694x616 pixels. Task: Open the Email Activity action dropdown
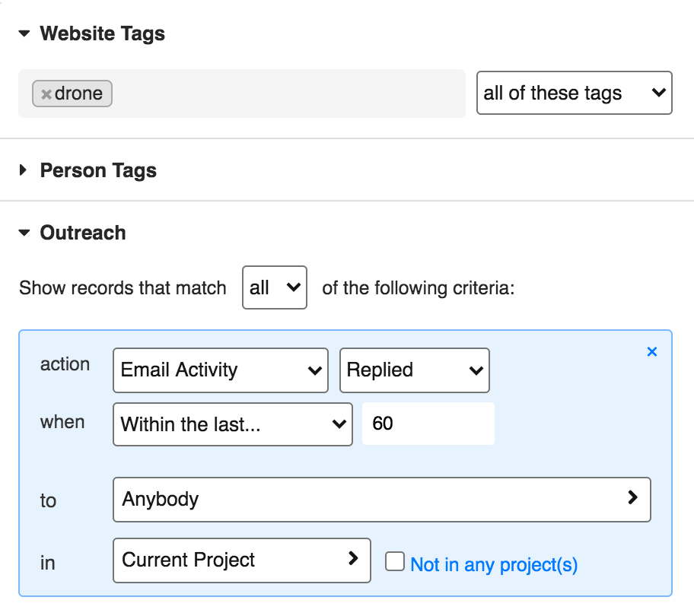[220, 370]
